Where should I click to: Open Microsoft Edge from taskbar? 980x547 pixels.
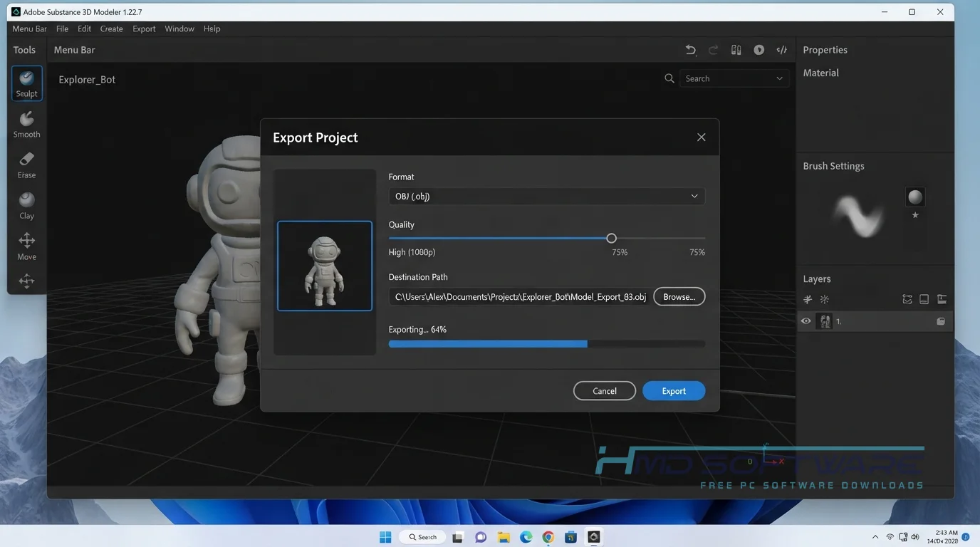coord(526,537)
